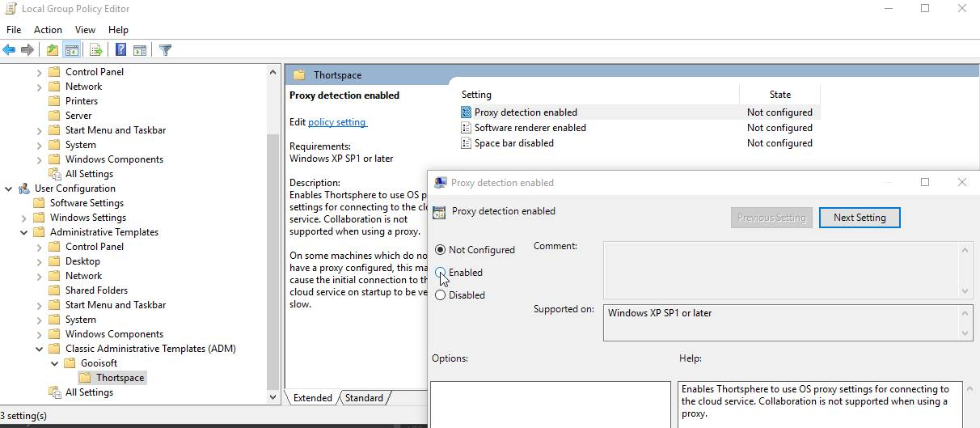Click 'Not configured' state of Proxy detection row
Image resolution: width=980 pixels, height=428 pixels.
[x=779, y=112]
